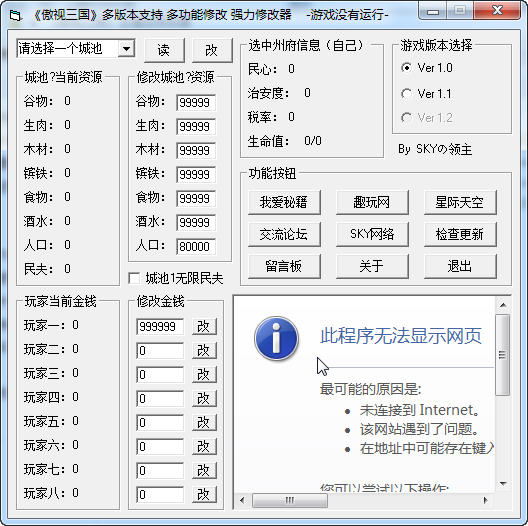Select the Ver 1.1 radio button
Image resolution: width=528 pixels, height=526 pixels.
coord(406,93)
